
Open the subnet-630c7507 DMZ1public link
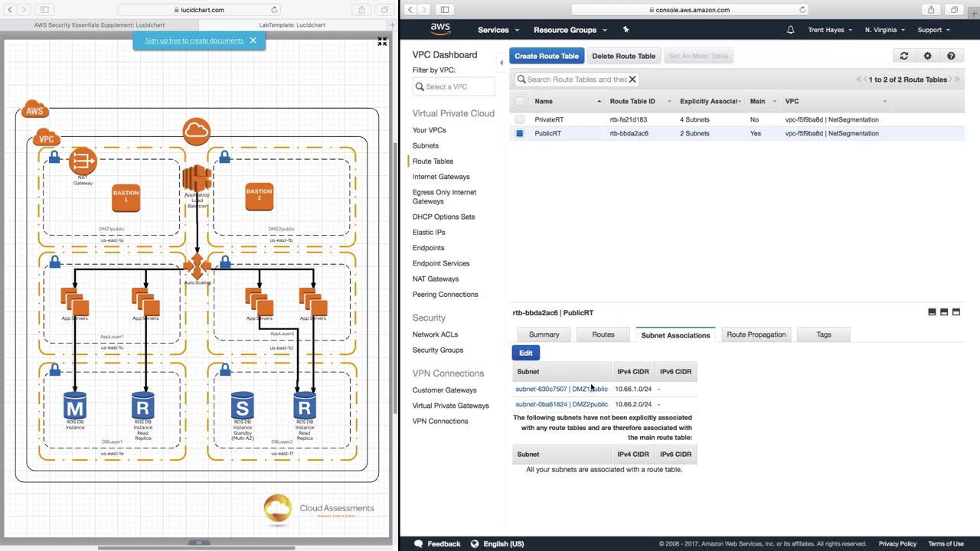(561, 389)
